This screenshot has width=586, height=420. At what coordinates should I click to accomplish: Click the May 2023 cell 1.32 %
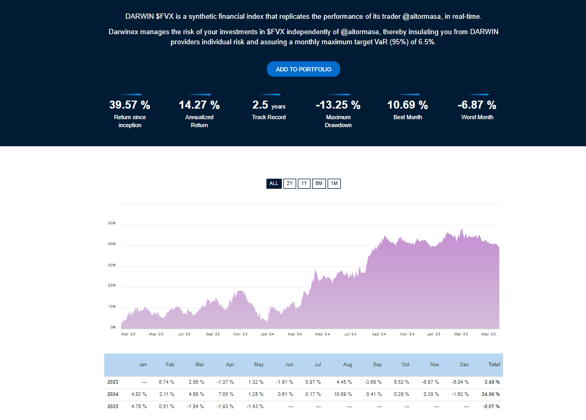pyautogui.click(x=256, y=382)
